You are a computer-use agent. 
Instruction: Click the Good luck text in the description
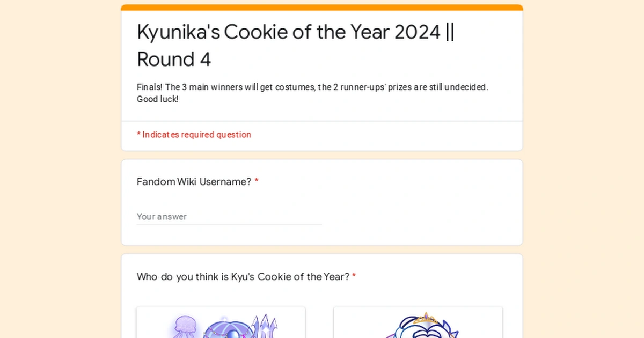click(x=157, y=99)
